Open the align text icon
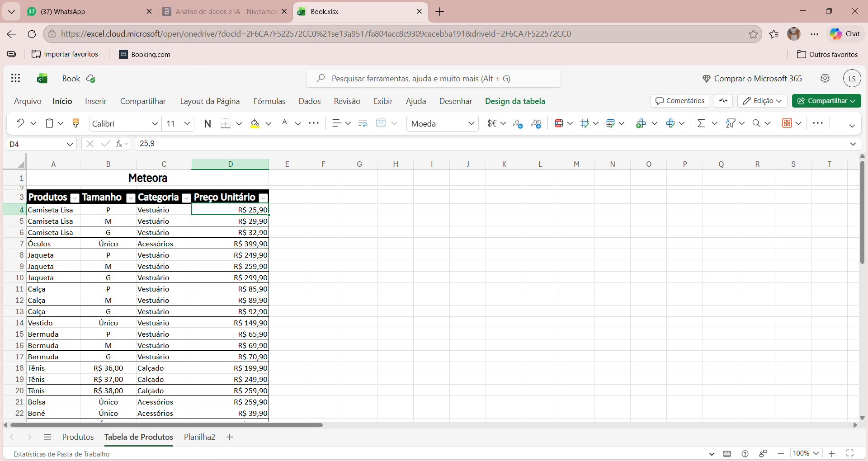The width and height of the screenshot is (868, 461). [336, 123]
